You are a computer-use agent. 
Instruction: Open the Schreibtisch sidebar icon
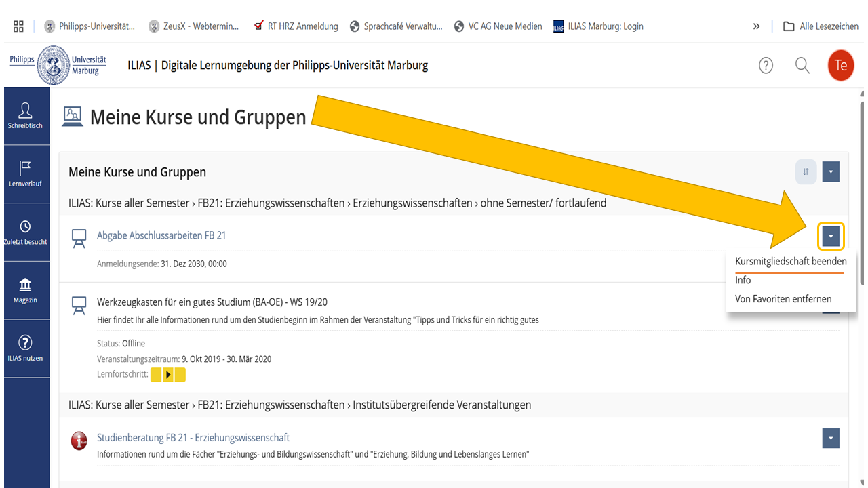click(x=25, y=115)
